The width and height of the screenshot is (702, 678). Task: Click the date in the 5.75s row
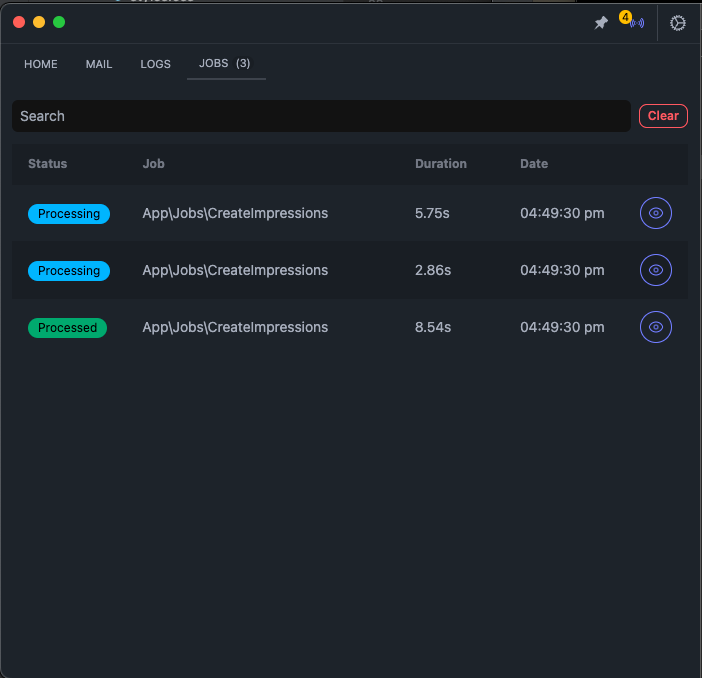tap(562, 213)
